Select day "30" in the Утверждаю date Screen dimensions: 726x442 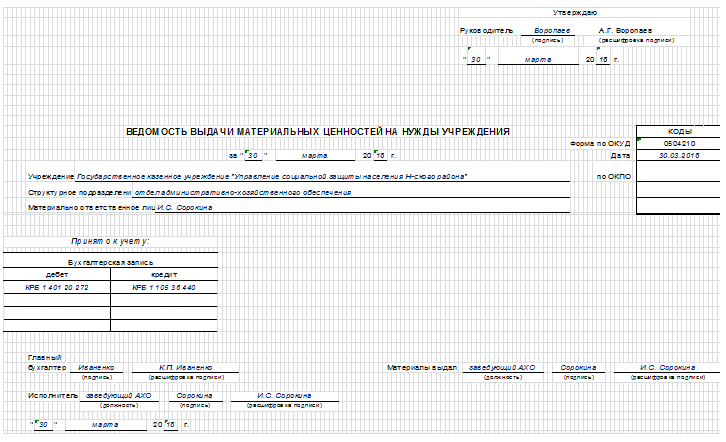coord(476,60)
